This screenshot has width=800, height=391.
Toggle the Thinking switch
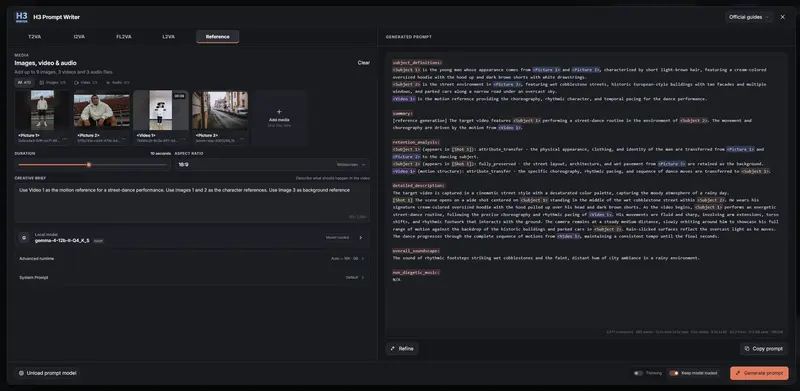click(x=638, y=373)
